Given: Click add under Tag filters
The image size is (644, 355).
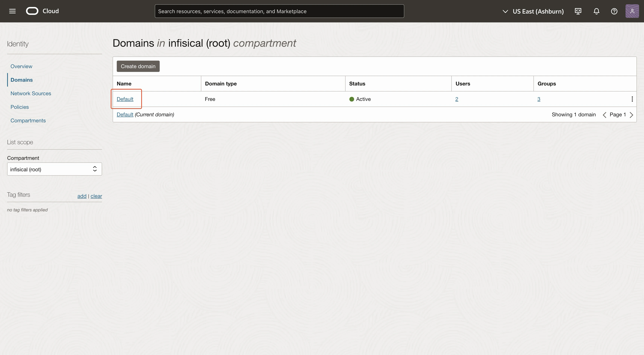Looking at the screenshot, I should tap(82, 196).
